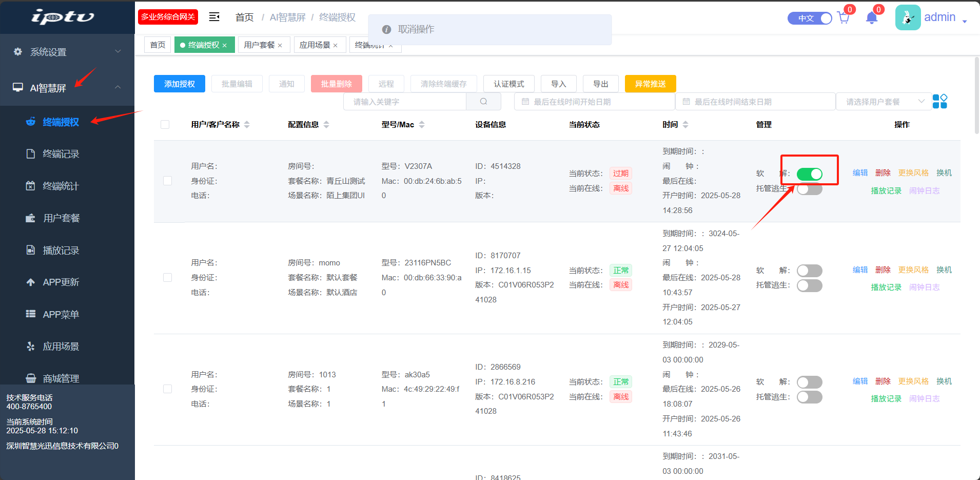
Task: Close the 用户套餐 tab with its X
Action: point(280,45)
